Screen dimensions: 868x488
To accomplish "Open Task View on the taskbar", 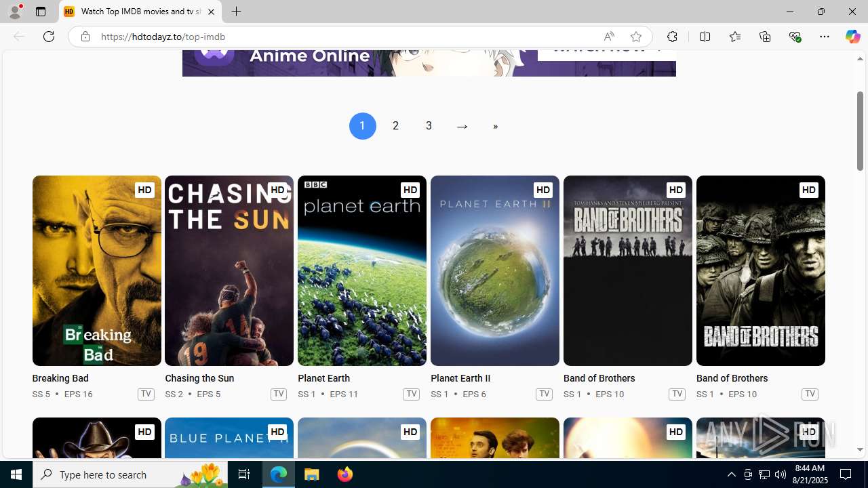I will (244, 474).
